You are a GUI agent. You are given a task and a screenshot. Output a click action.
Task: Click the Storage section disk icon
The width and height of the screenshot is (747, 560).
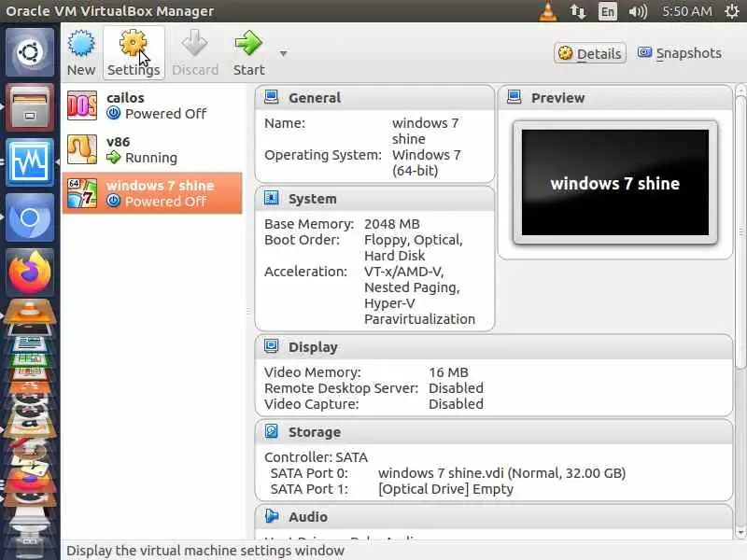[272, 431]
